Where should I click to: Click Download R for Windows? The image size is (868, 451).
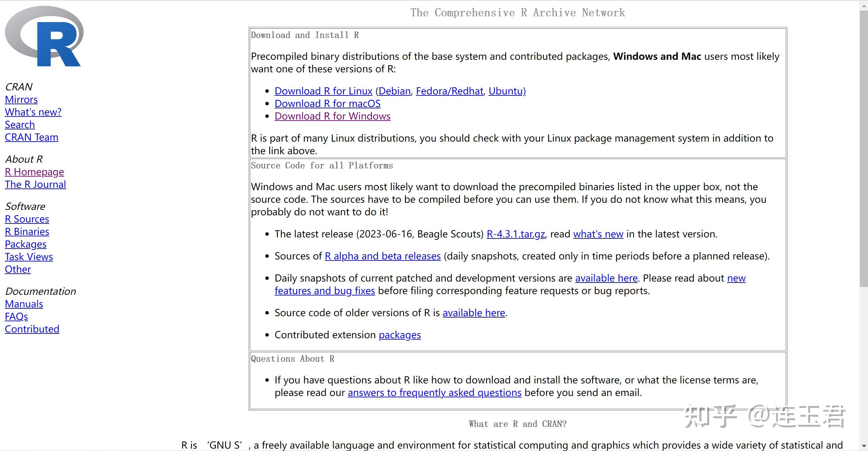click(332, 116)
